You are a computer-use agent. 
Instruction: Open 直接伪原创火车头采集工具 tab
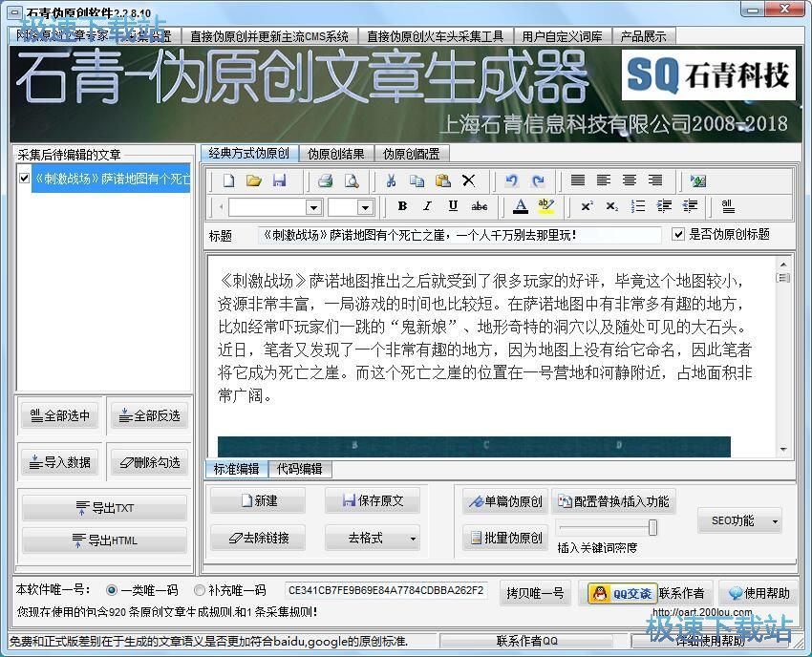[435, 36]
